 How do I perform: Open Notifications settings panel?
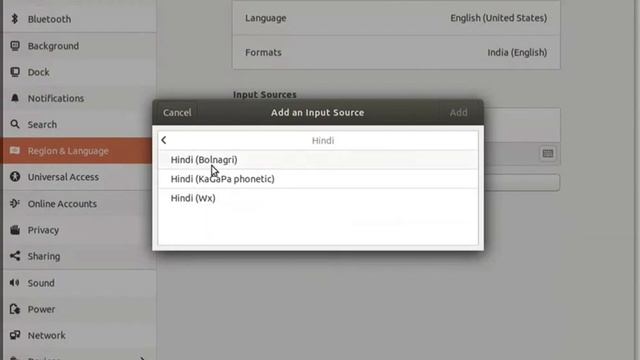coord(79,98)
